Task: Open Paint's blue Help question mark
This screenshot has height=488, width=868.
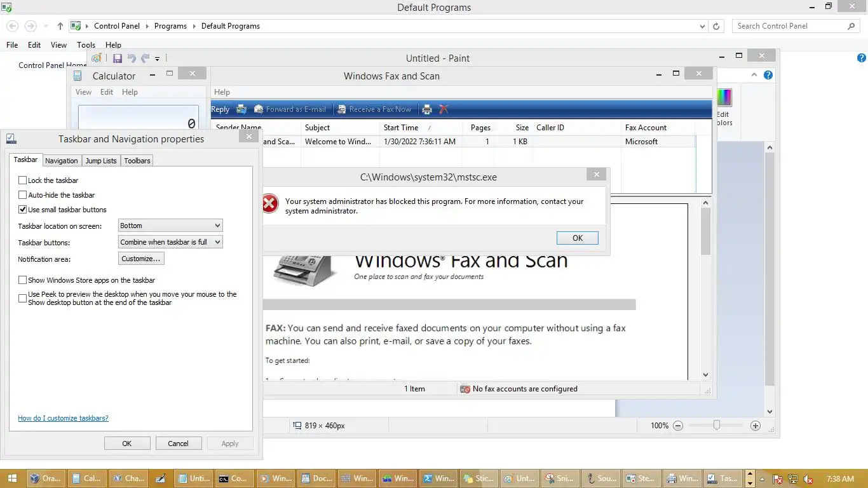Action: click(768, 75)
